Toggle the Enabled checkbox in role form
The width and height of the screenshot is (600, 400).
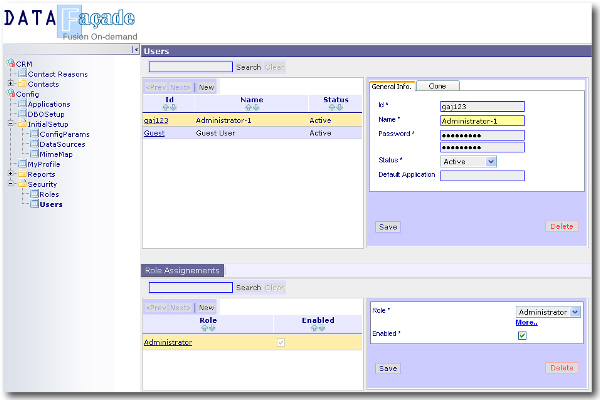point(522,336)
